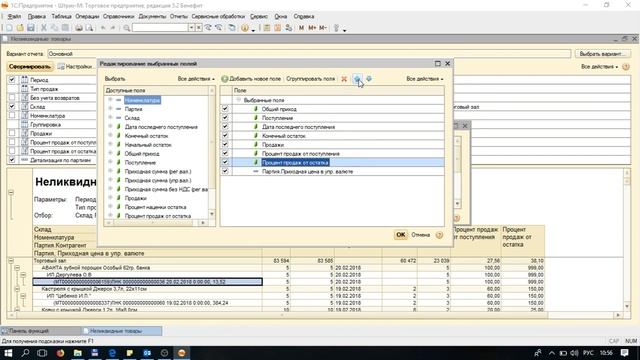Click the OK button in dialog

click(400, 235)
